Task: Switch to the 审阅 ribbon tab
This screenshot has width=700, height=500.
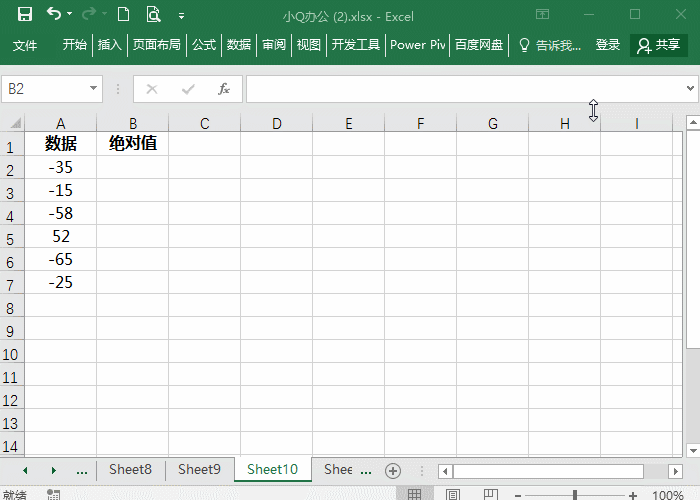Action: pyautogui.click(x=274, y=45)
